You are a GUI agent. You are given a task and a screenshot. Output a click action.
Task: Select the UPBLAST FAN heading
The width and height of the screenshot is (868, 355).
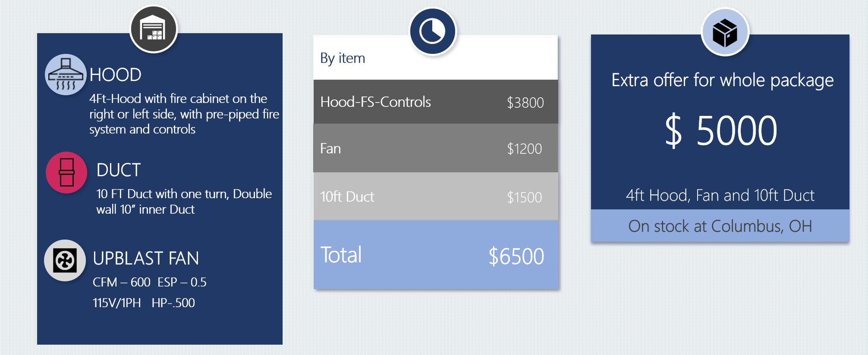click(146, 258)
